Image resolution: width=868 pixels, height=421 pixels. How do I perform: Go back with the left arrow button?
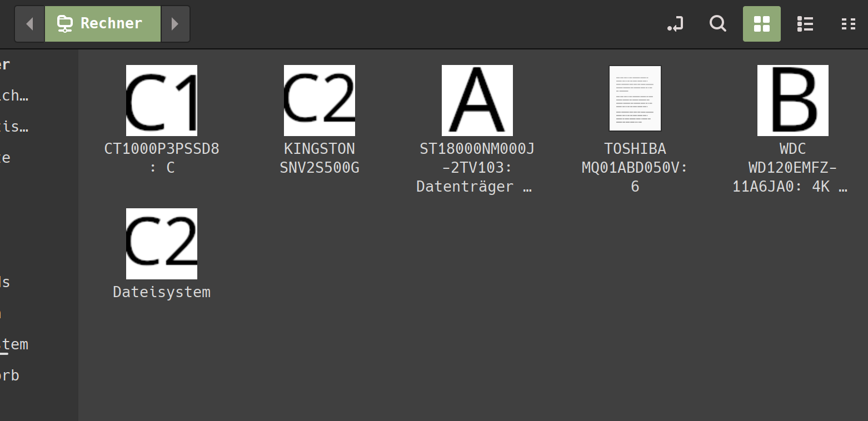(29, 24)
